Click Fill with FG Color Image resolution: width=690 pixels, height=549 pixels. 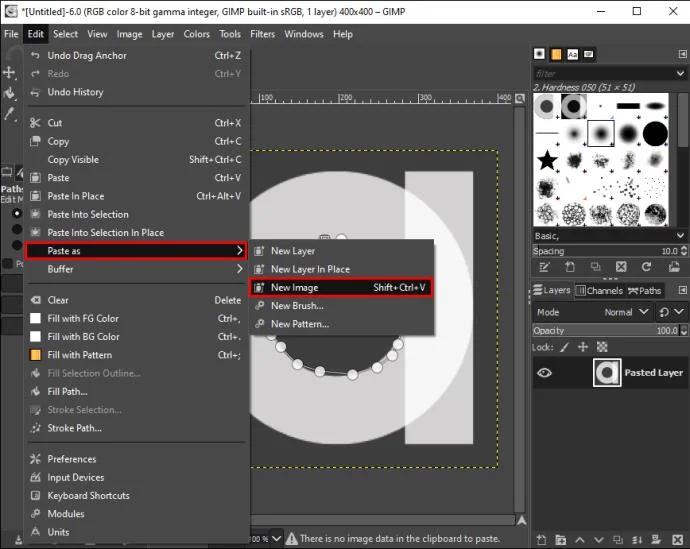click(136, 318)
